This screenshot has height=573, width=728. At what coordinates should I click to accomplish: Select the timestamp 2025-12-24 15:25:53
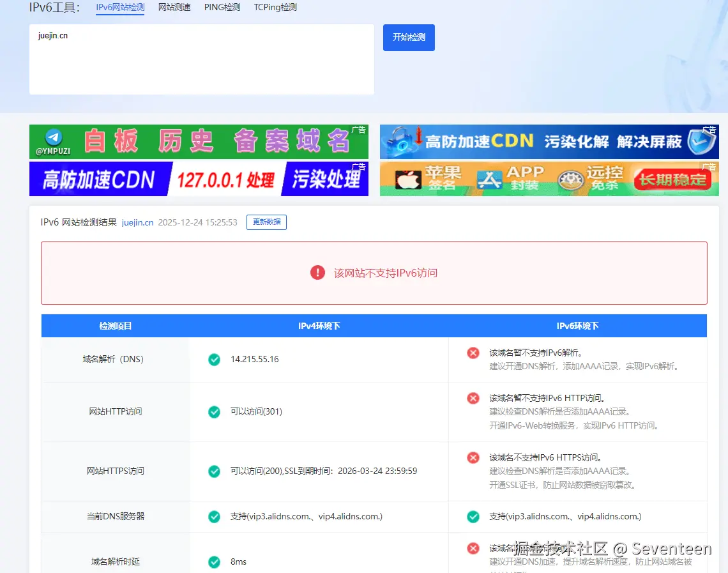click(198, 222)
